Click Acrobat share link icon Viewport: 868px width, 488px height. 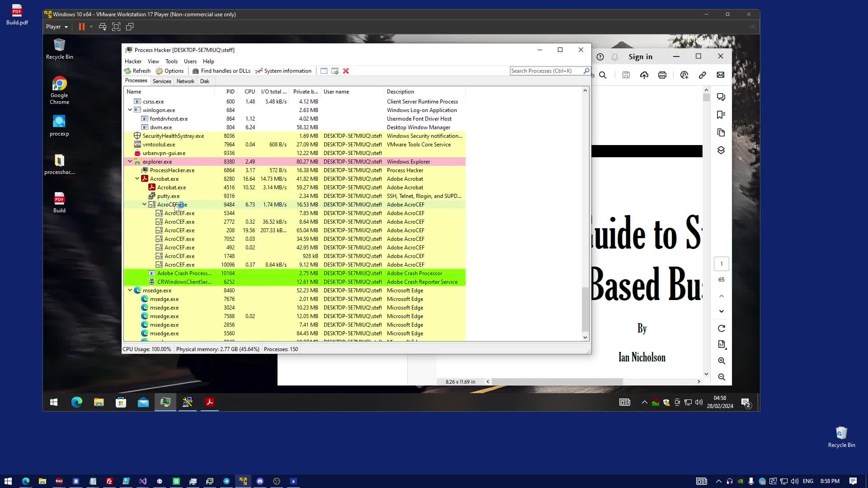coord(702,75)
